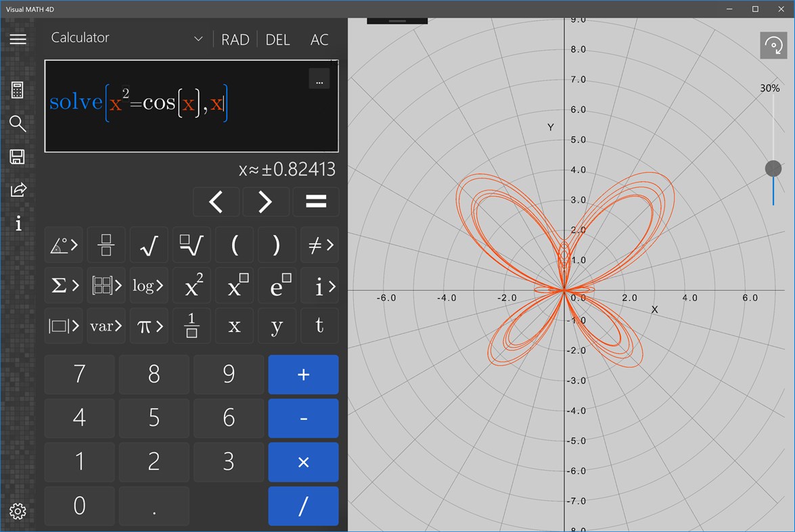The image size is (795, 532).
Task: Open settings gear at bottom left
Action: point(18,511)
